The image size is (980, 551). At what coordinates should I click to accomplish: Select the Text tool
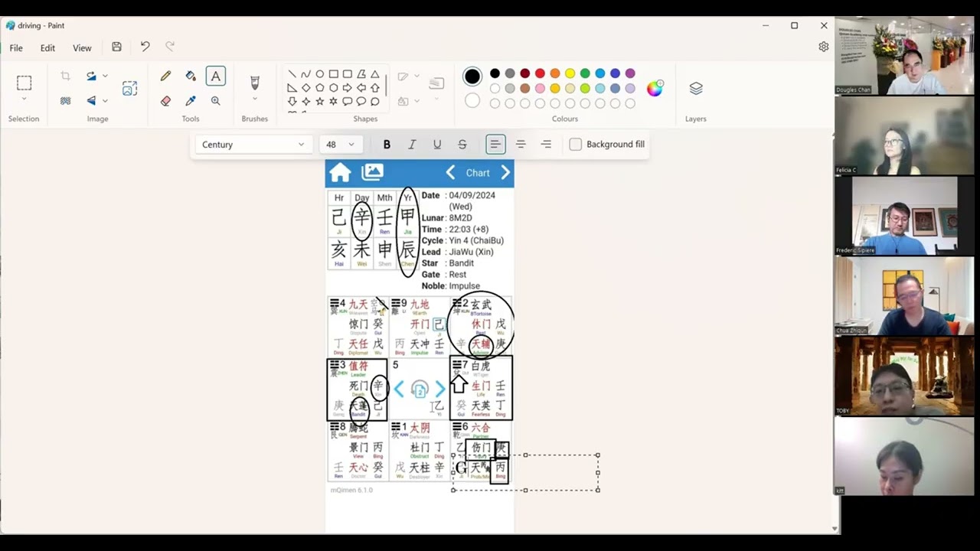pos(216,76)
